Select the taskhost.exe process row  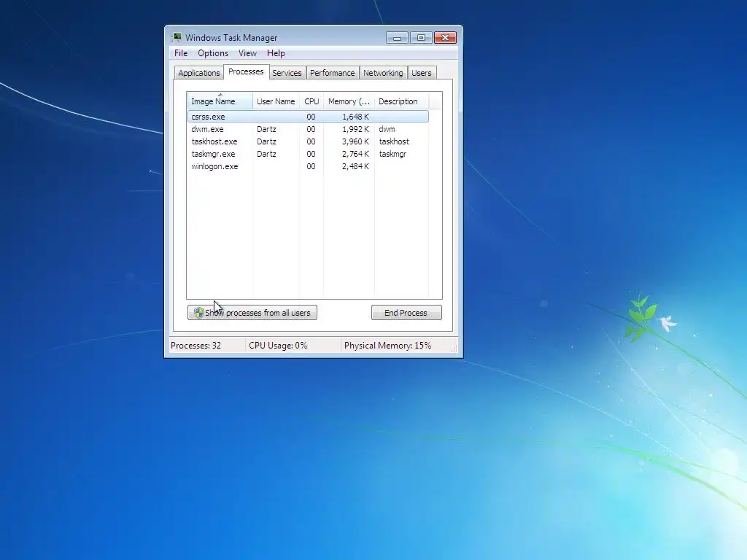coord(308,141)
